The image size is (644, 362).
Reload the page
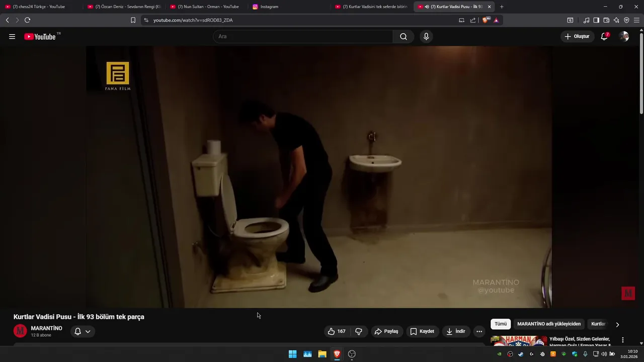27,20
